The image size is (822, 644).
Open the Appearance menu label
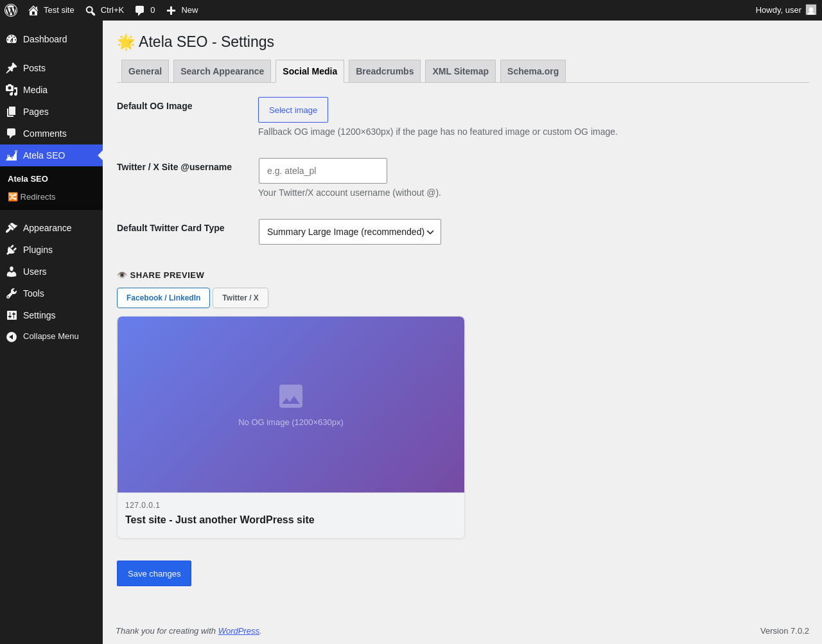48,228
